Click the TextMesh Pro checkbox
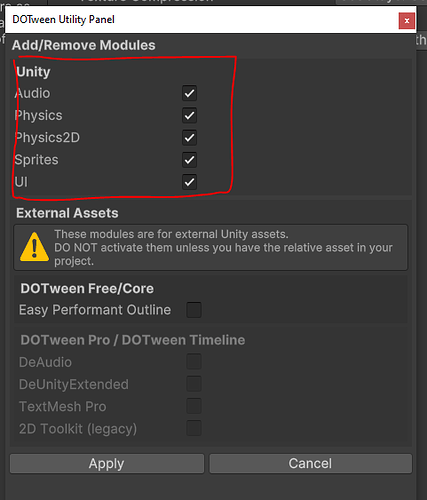Screen dimensions: 427x500 pos(194,406)
